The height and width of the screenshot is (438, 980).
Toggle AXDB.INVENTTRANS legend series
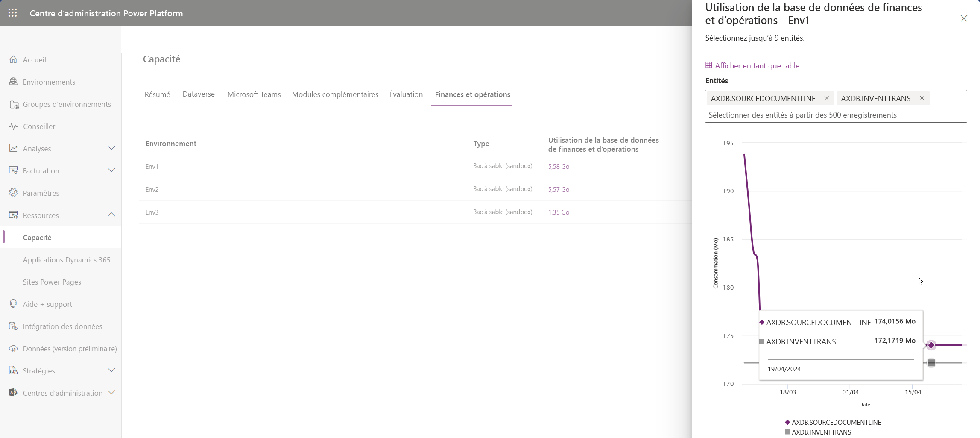(818, 432)
